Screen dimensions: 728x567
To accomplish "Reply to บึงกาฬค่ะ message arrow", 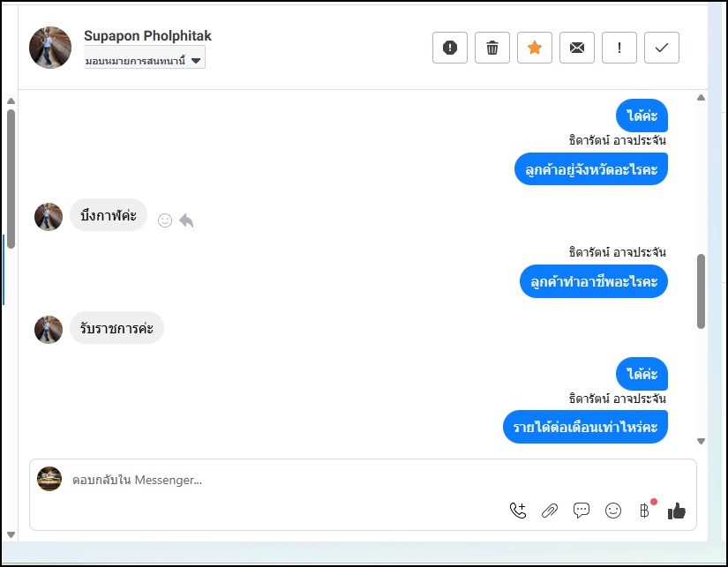I will pyautogui.click(x=186, y=220).
